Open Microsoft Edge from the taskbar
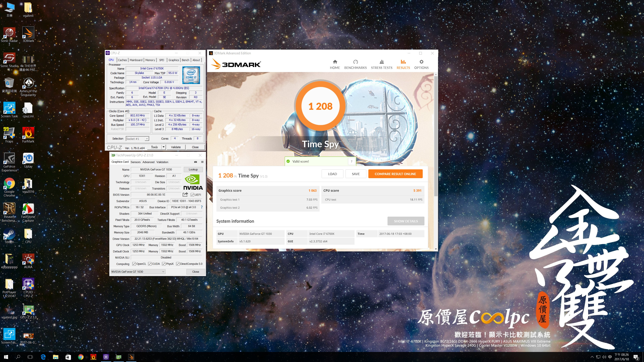644x362 pixels. (43, 357)
